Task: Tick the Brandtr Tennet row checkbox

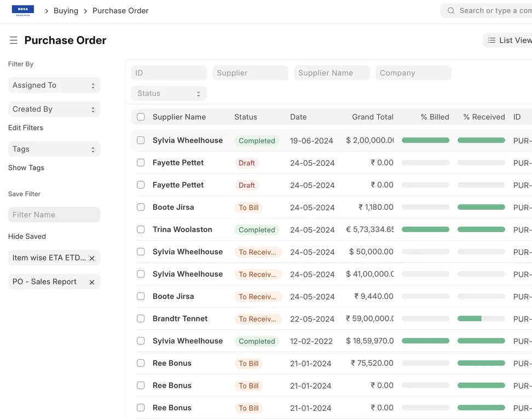Action: pyautogui.click(x=141, y=318)
